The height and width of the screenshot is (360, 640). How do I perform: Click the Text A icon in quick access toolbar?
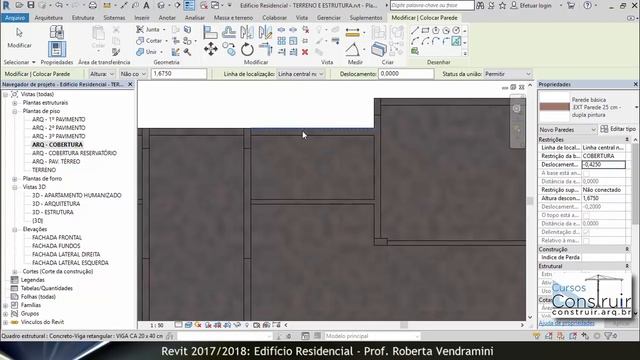pyautogui.click(x=146, y=5)
